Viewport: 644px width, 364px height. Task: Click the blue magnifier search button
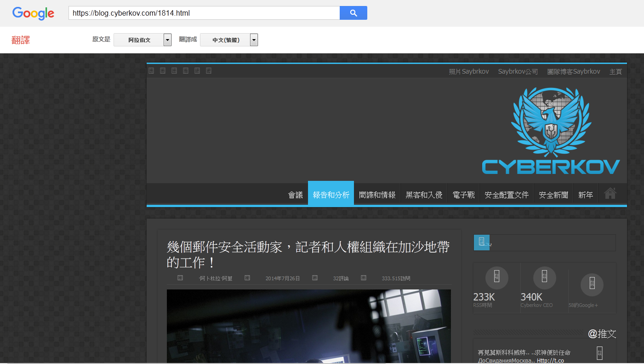(353, 13)
